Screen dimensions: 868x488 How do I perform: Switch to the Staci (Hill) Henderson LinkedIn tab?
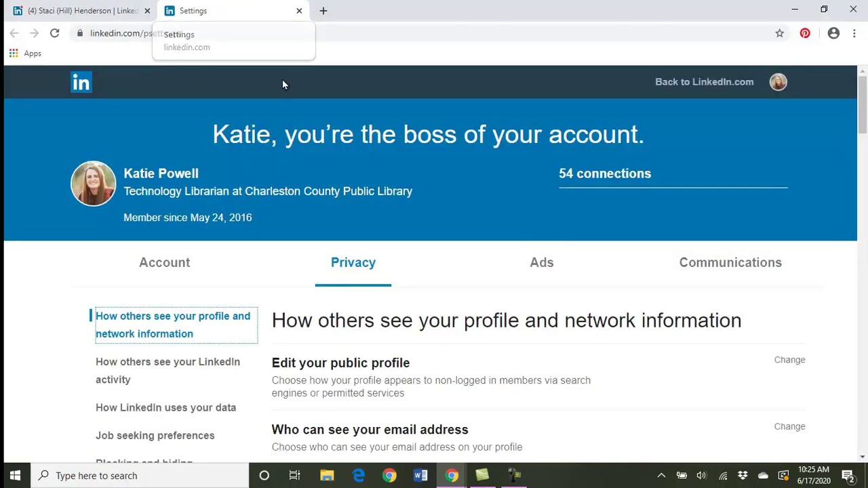(80, 11)
